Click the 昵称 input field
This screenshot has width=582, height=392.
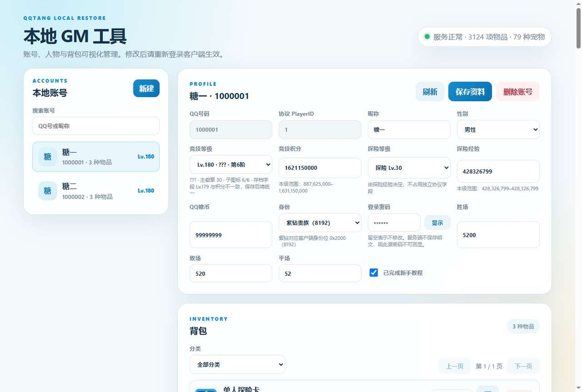point(409,130)
